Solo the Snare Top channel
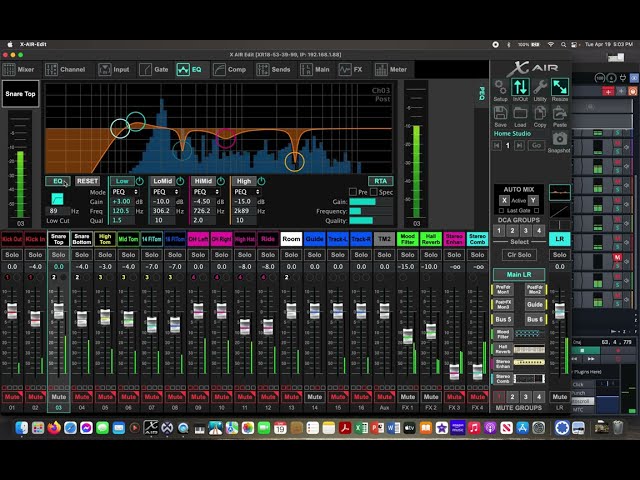 [x=58, y=255]
